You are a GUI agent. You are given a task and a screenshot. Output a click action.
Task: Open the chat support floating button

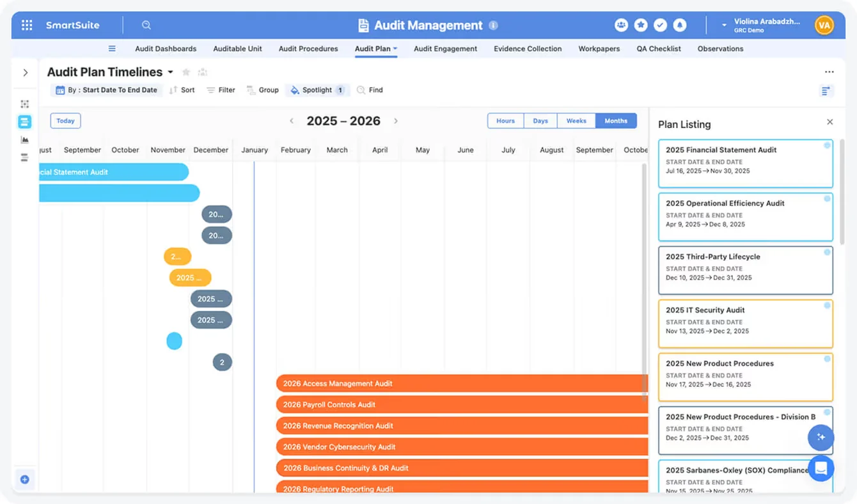point(821,468)
